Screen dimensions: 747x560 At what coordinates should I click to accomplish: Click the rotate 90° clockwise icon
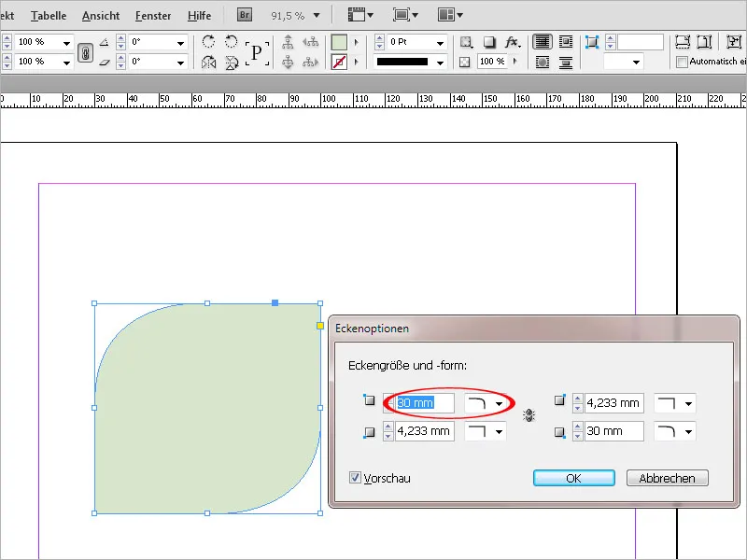[208, 42]
